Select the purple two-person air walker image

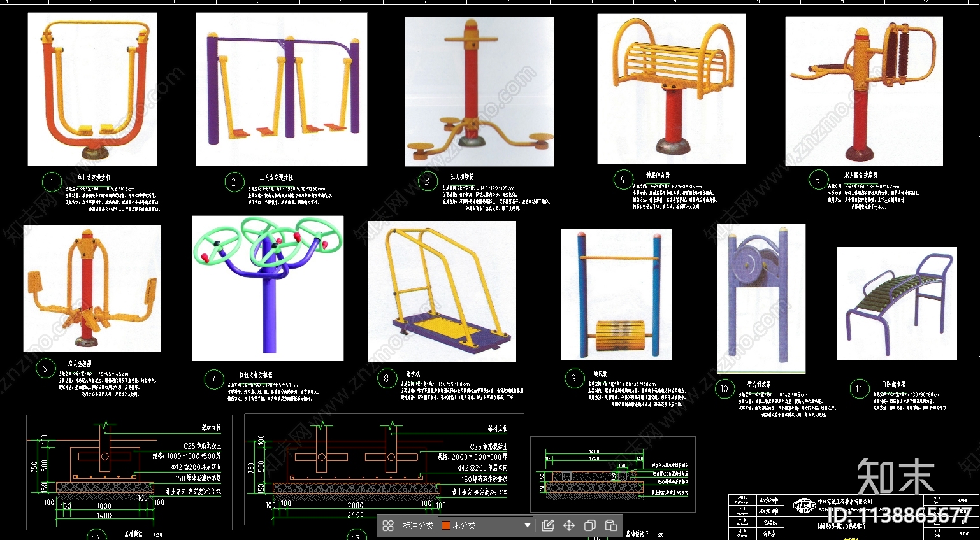tap(282, 89)
